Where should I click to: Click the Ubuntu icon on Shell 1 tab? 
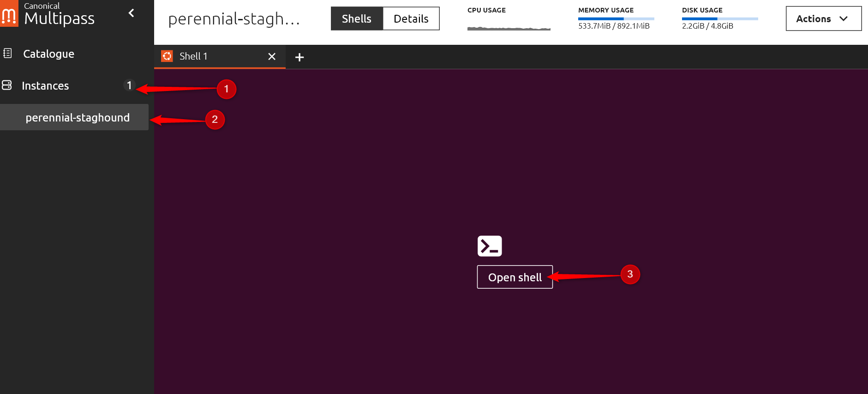pyautogui.click(x=167, y=56)
